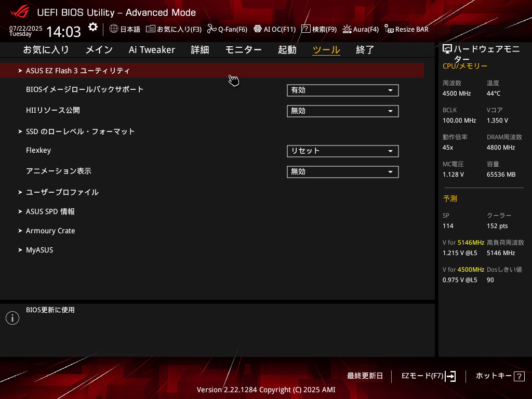The width and height of the screenshot is (532, 399).
Task: Click MC電圧 1.128 V value
Action: point(453,175)
